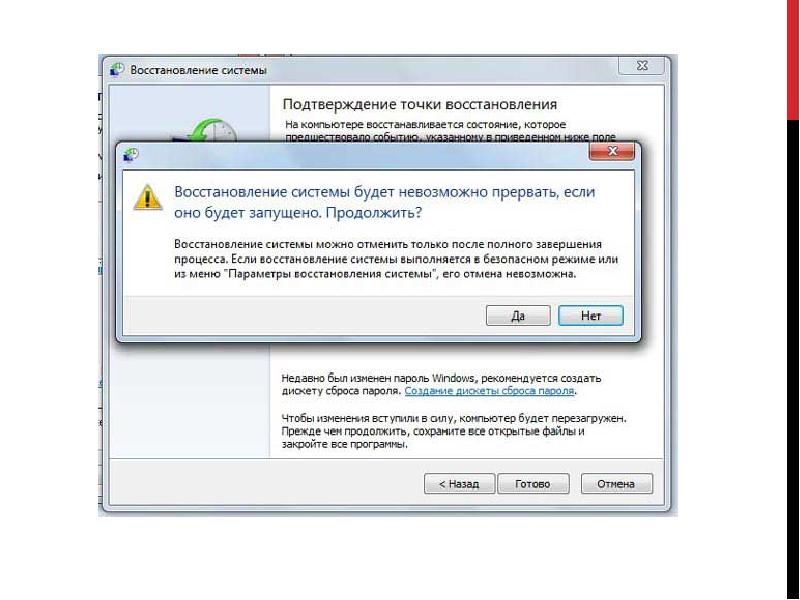Go back with the < Назад button

459,484
